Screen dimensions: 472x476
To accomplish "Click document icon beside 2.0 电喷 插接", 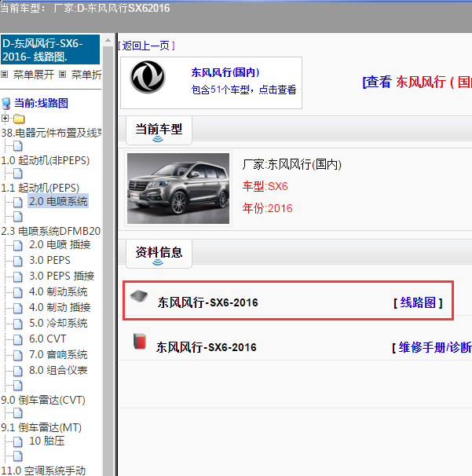I will coord(18,245).
